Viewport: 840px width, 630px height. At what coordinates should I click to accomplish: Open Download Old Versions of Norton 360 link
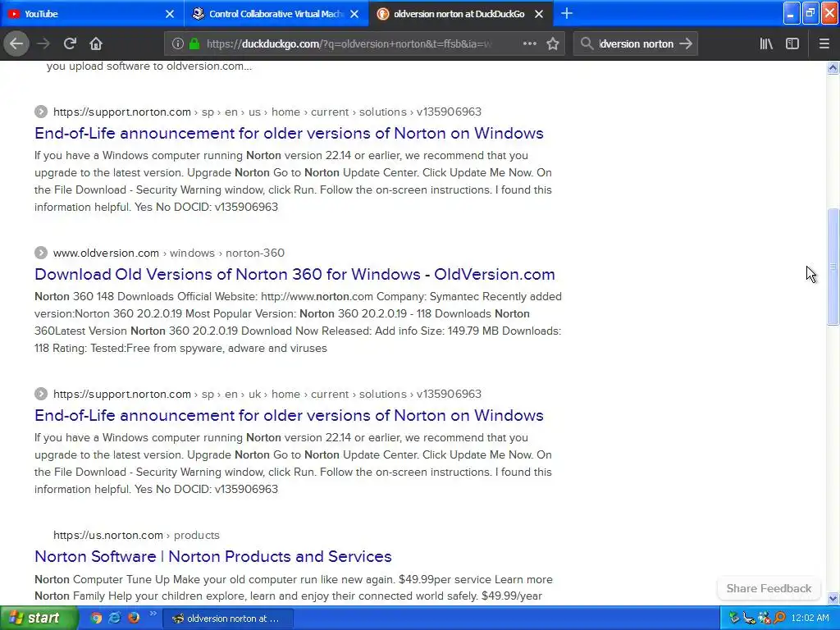coord(294,274)
